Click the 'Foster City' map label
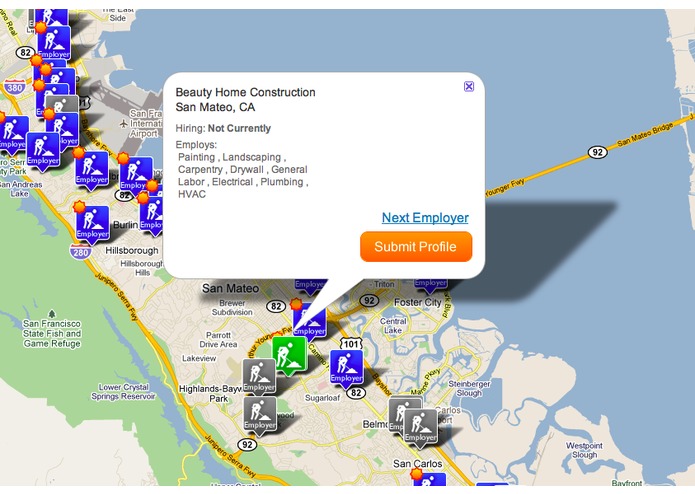 click(418, 302)
